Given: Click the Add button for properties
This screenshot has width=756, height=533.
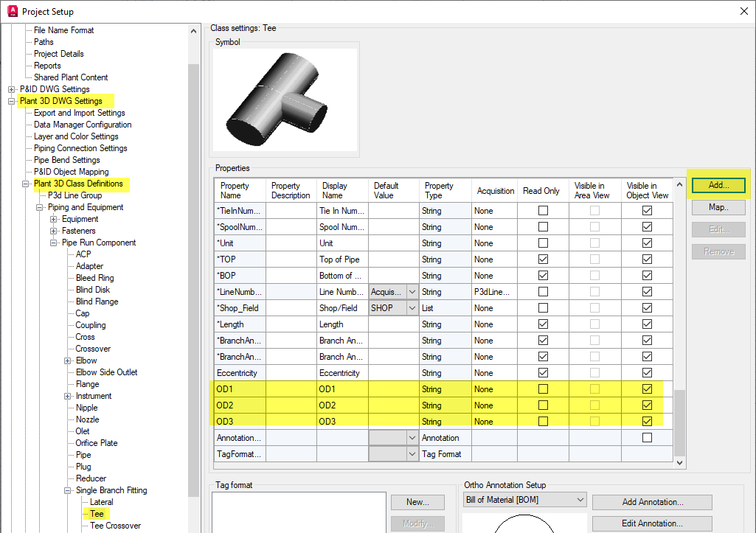Looking at the screenshot, I should click(x=717, y=185).
